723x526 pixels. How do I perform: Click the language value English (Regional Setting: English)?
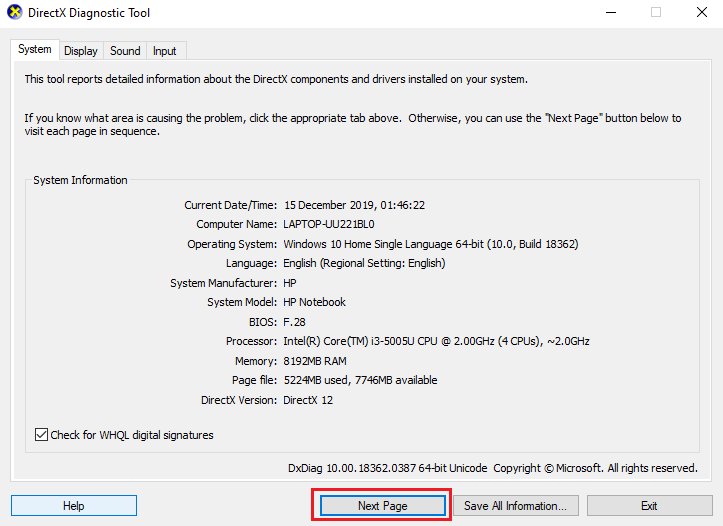coord(364,263)
